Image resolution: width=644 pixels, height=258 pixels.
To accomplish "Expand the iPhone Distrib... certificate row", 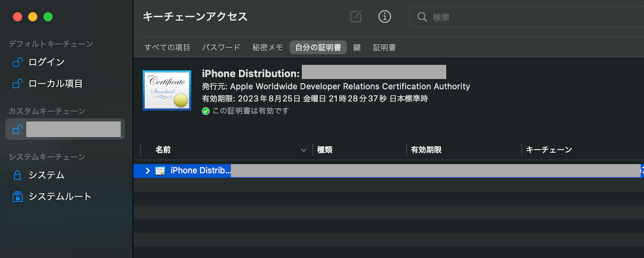I will pyautogui.click(x=148, y=170).
